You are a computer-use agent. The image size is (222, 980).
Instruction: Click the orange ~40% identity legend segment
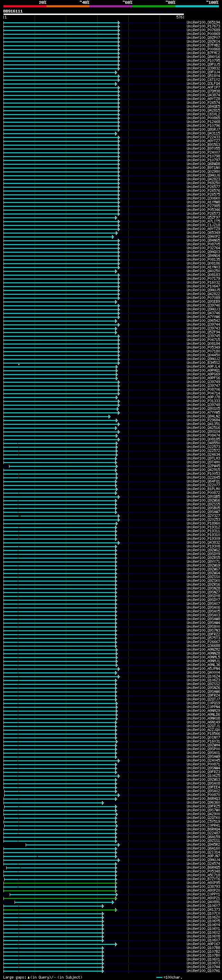(68, 6)
